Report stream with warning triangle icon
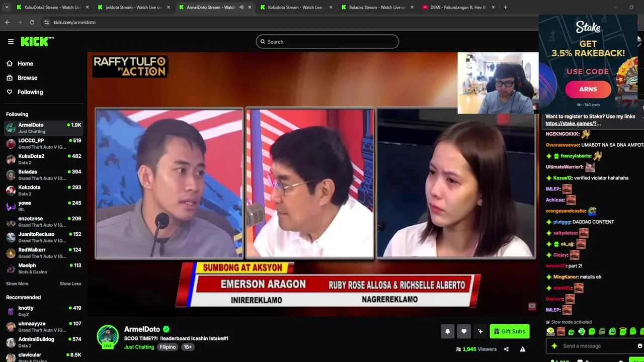644x362 pixels. coord(522,349)
